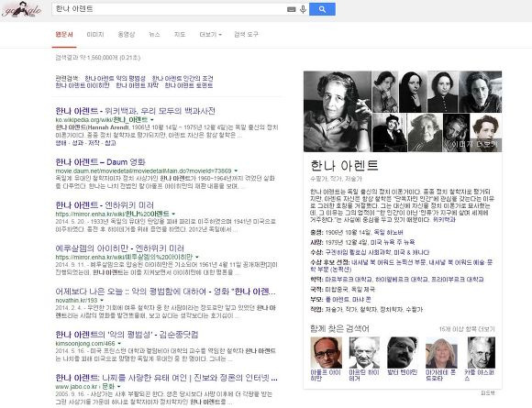Open 어제보다 나은 오늘 악의 평범함 result

(x=166, y=292)
